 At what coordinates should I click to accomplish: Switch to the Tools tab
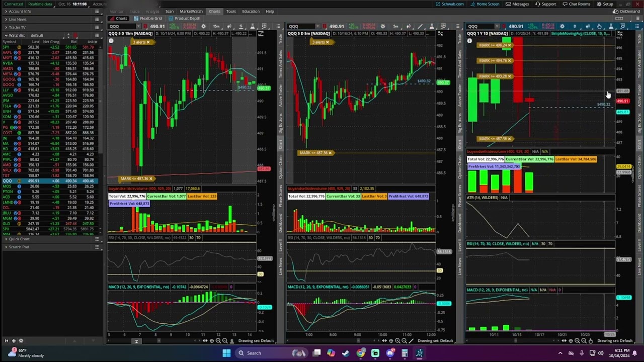pos(231,11)
